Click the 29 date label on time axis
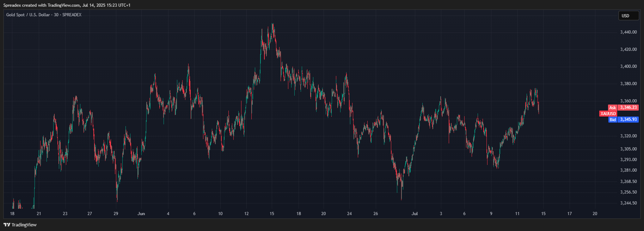 tap(116, 214)
